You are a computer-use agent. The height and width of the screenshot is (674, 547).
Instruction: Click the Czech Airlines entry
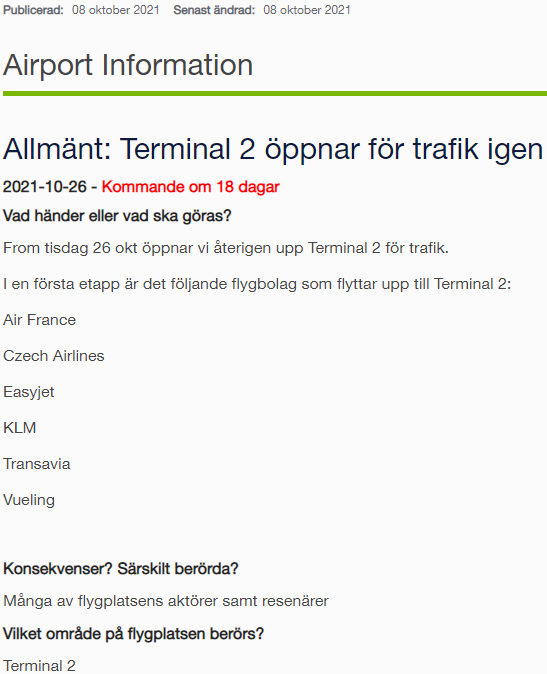(54, 356)
